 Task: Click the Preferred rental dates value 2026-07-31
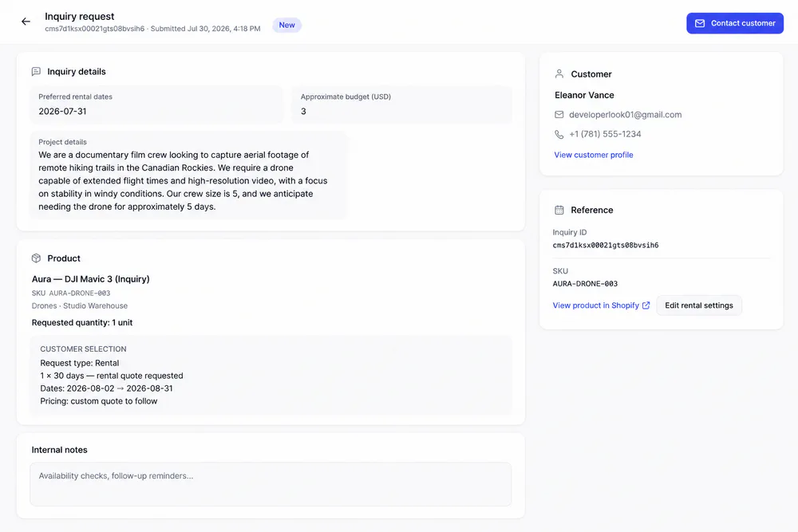[62, 112]
